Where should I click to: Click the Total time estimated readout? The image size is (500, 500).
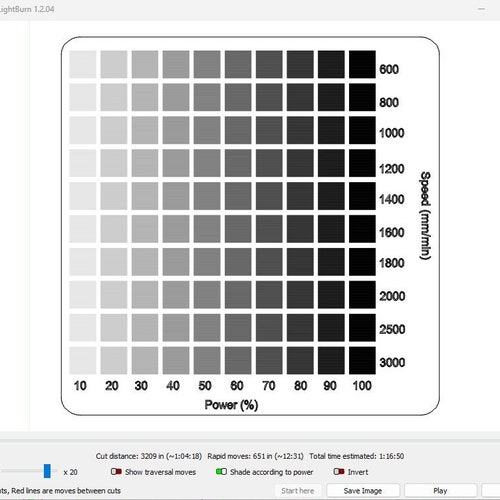356,456
